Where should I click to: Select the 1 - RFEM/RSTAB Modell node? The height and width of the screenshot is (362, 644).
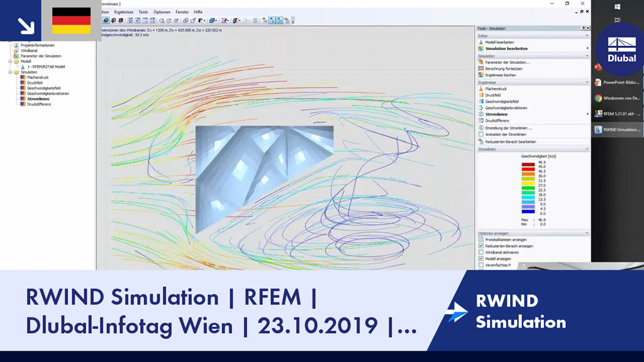tap(46, 67)
